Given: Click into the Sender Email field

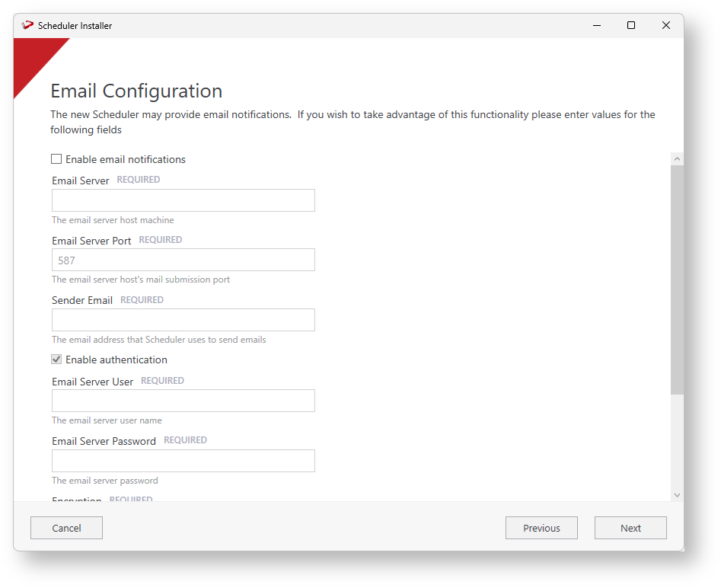Looking at the screenshot, I should tap(183, 320).
